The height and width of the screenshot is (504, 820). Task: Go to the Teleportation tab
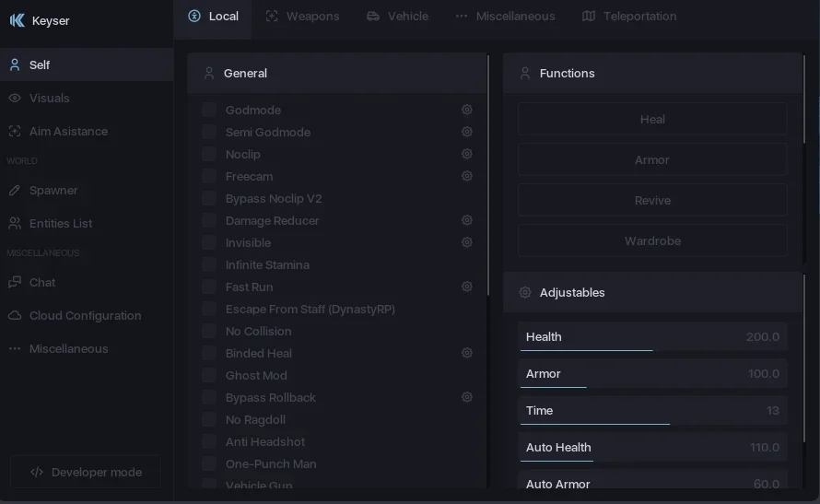[x=629, y=17]
